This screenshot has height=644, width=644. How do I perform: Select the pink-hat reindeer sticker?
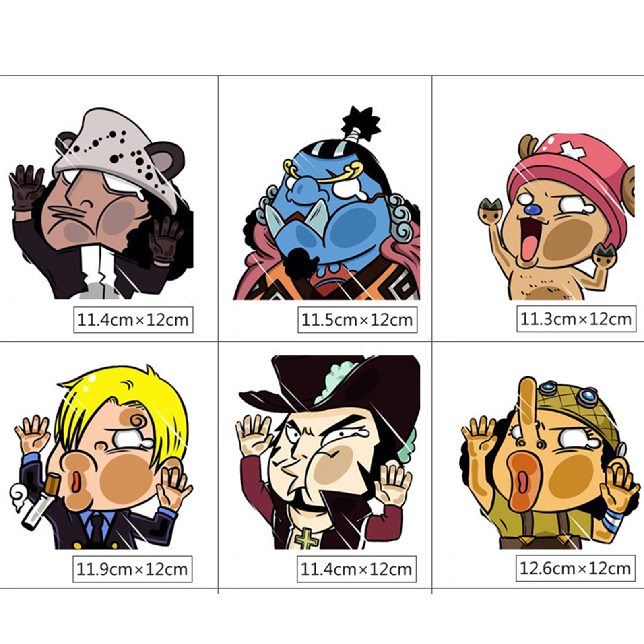point(557,217)
